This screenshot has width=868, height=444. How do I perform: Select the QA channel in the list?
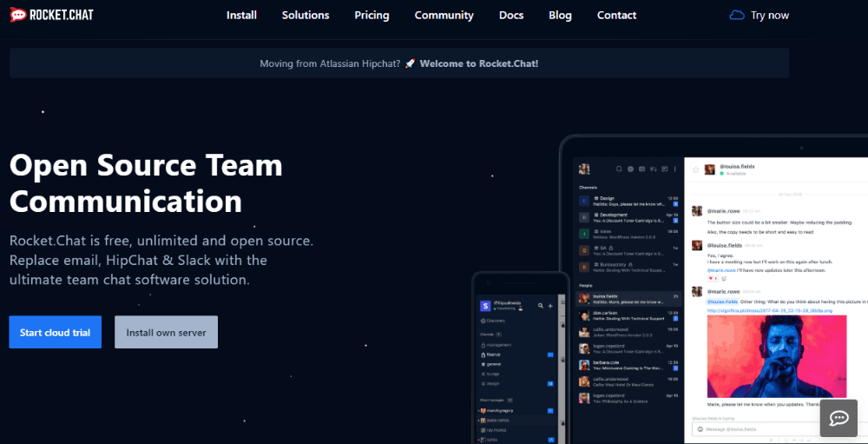(628, 250)
